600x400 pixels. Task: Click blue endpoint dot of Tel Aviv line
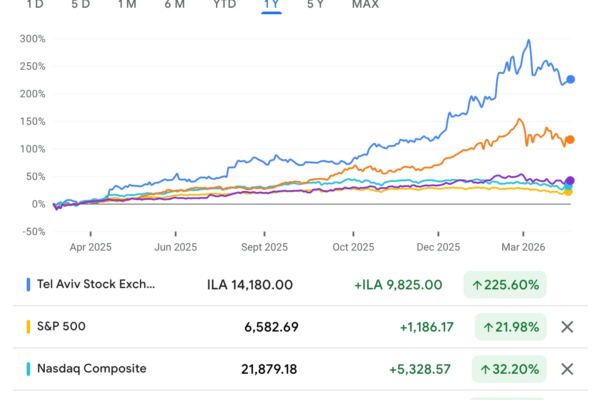(x=571, y=79)
